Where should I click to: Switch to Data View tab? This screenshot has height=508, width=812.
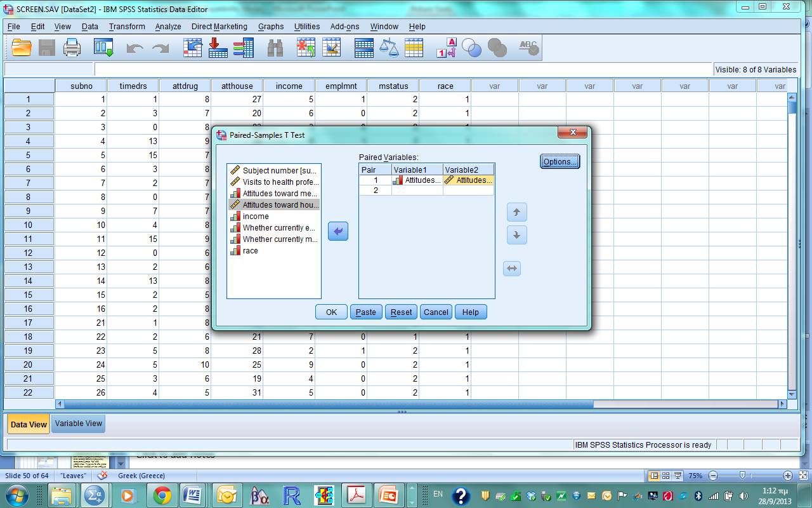(29, 424)
